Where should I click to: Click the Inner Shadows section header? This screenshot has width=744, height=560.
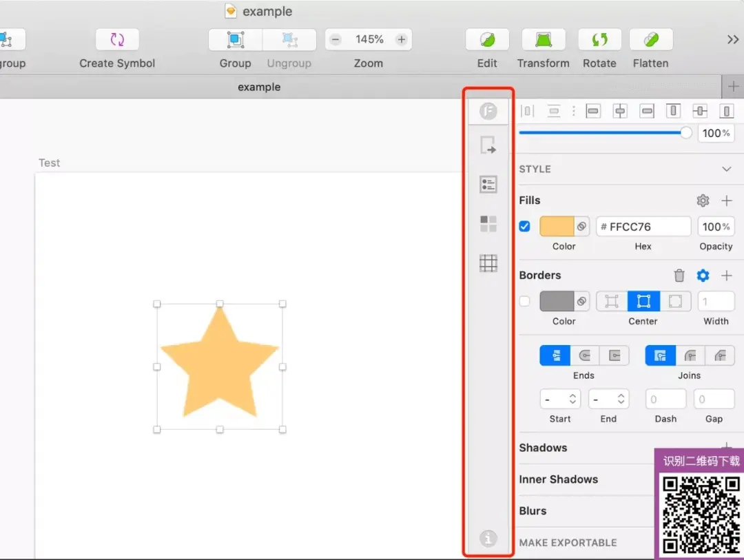(559, 479)
